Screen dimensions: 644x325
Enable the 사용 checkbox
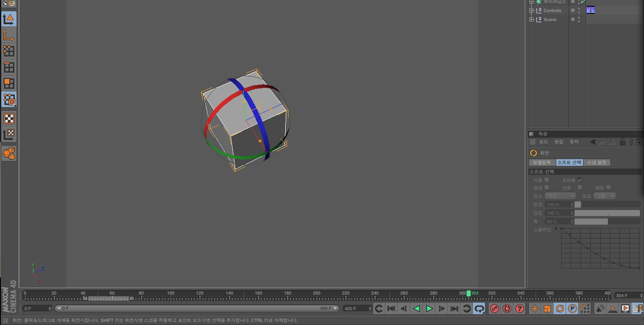click(x=547, y=180)
